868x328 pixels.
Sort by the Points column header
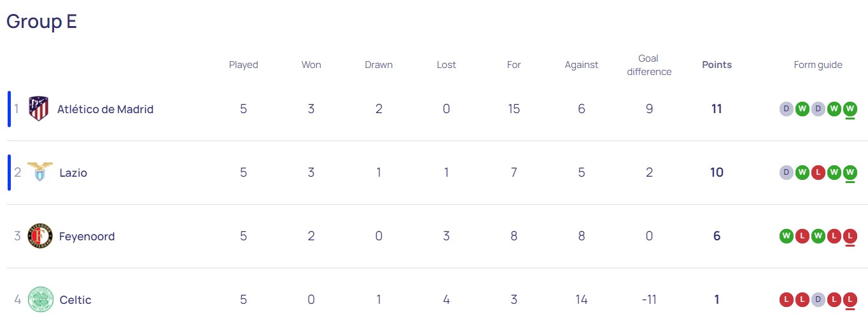click(717, 65)
